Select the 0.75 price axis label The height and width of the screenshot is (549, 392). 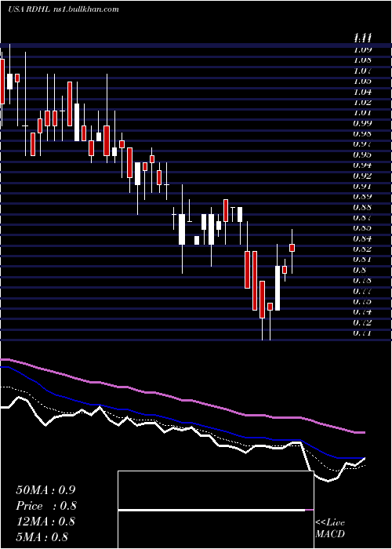pyautogui.click(x=362, y=301)
